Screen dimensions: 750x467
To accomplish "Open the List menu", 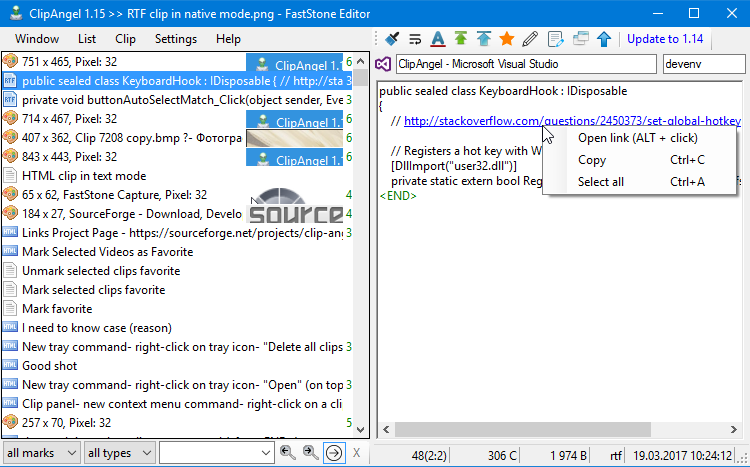I will click(x=87, y=39).
